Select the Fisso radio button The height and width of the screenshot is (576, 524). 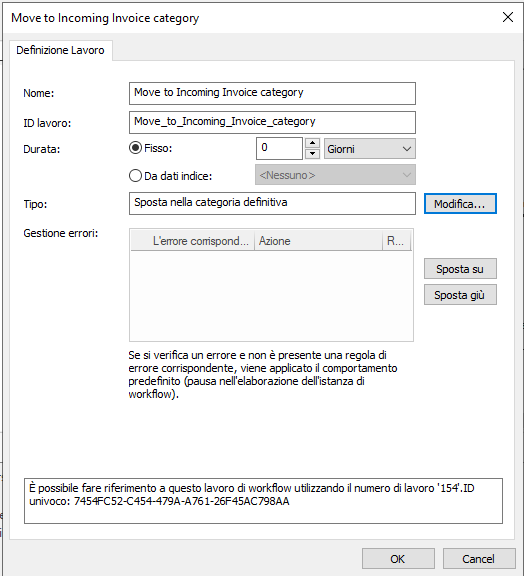135,148
